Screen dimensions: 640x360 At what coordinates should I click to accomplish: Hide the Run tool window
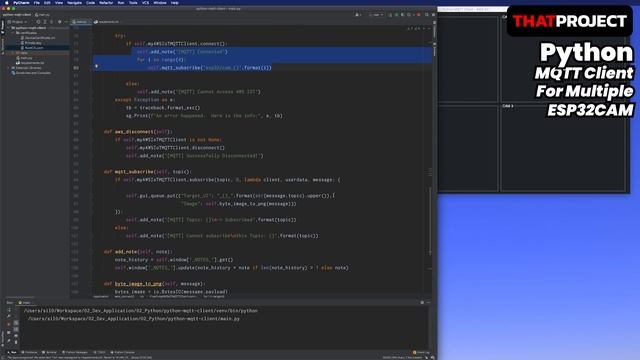(x=428, y=302)
